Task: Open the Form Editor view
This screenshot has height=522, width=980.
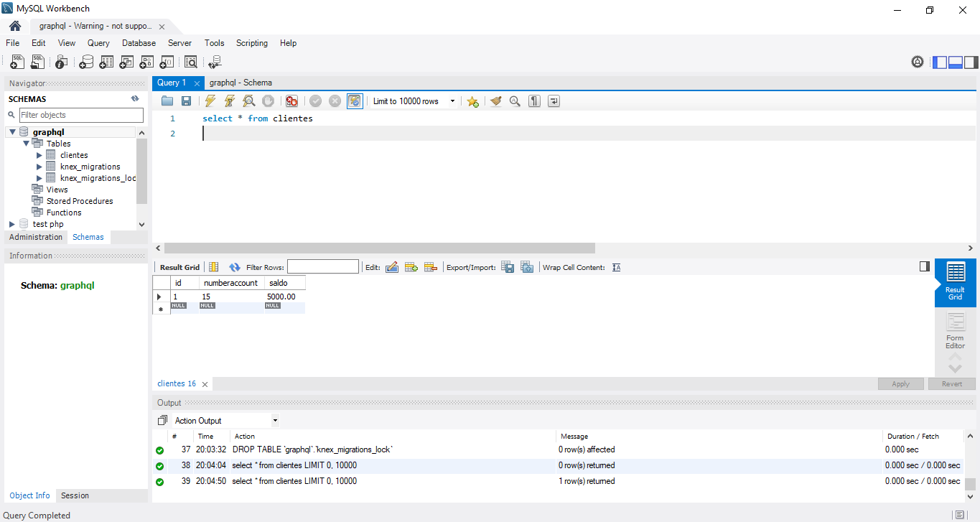Action: click(x=955, y=330)
